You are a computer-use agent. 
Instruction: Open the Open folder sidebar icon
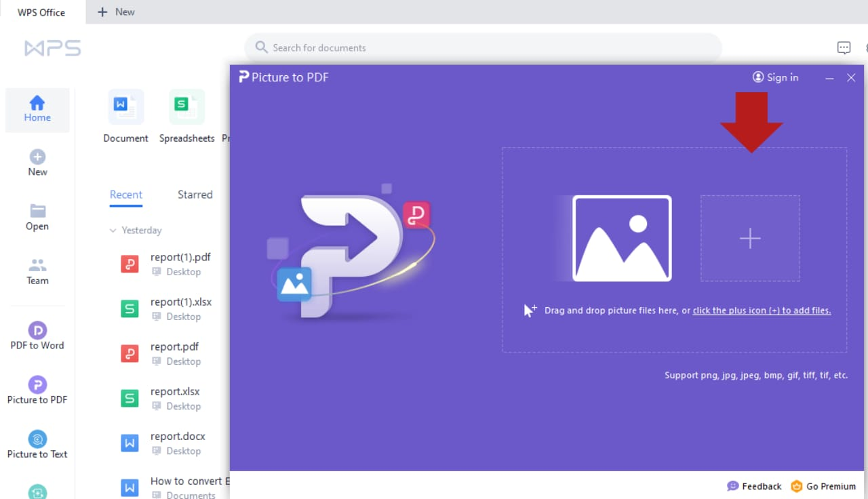(x=37, y=217)
